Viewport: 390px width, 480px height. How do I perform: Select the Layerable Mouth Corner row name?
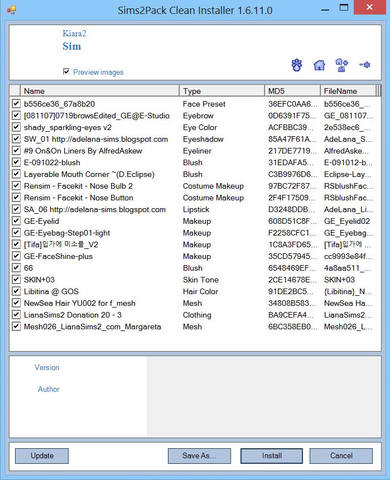click(89, 174)
